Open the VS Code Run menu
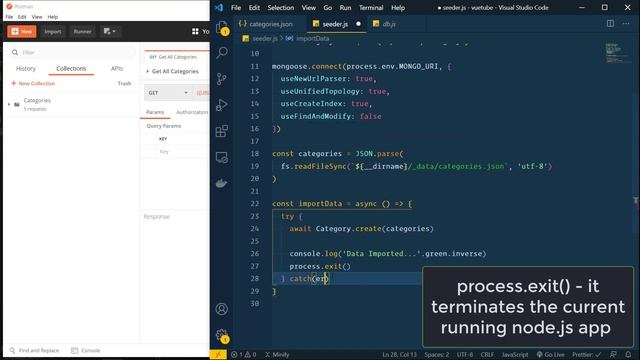 coord(345,8)
